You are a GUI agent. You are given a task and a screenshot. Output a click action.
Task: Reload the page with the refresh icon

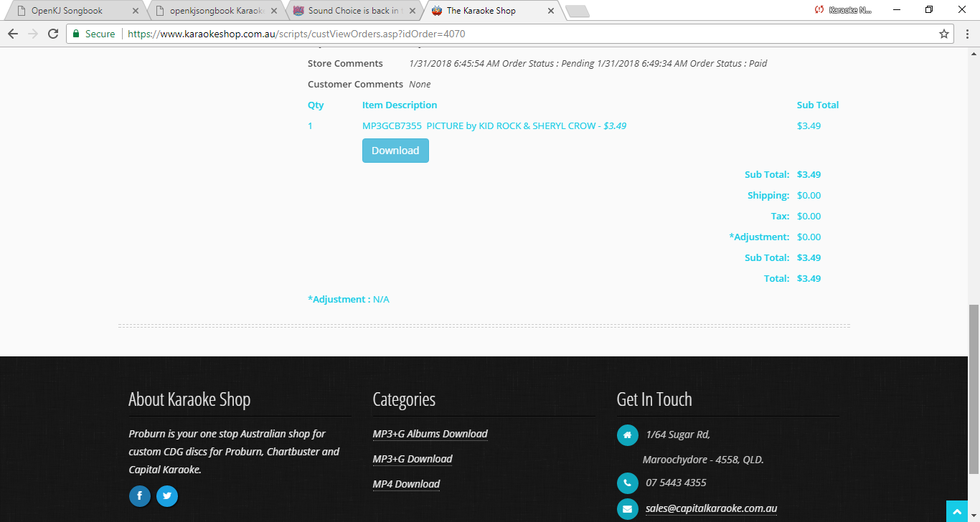click(53, 34)
